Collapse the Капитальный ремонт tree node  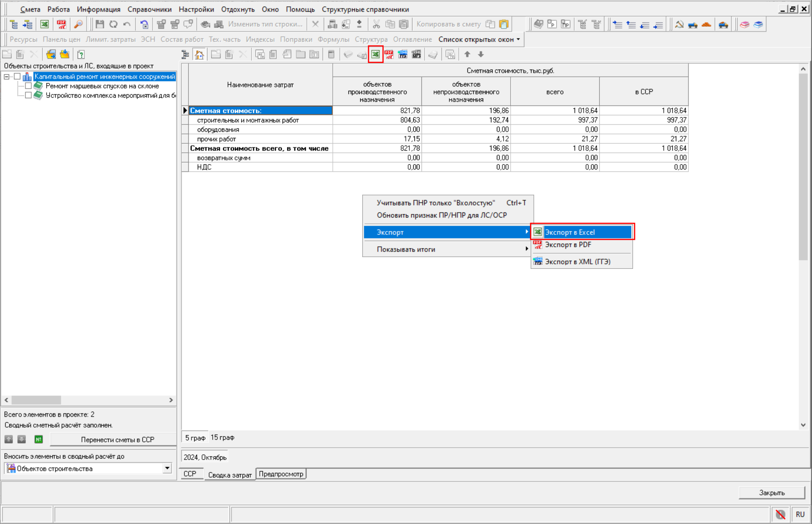tap(7, 77)
